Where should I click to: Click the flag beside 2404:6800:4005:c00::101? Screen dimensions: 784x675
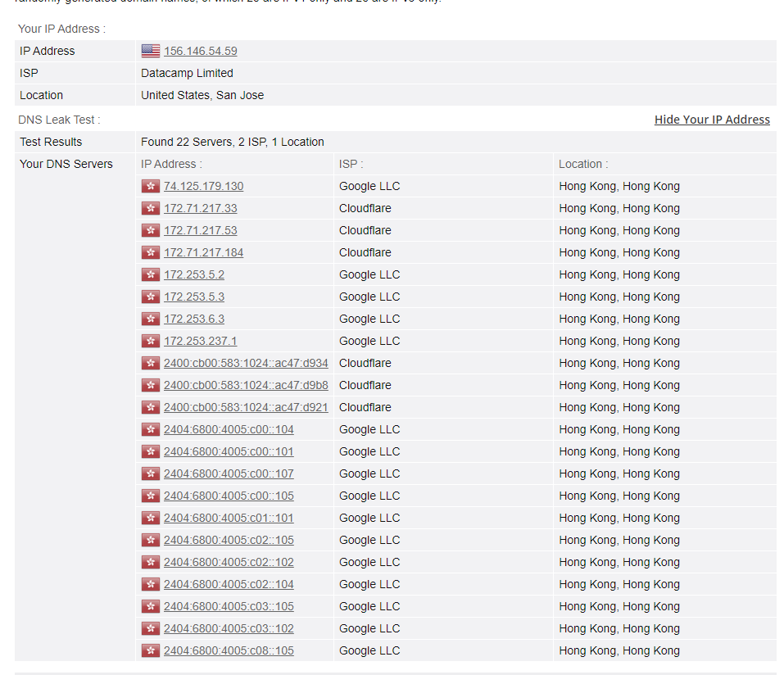[151, 451]
